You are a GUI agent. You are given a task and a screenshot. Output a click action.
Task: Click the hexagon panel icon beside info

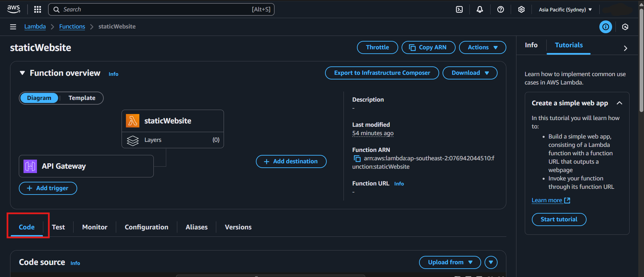(x=625, y=27)
